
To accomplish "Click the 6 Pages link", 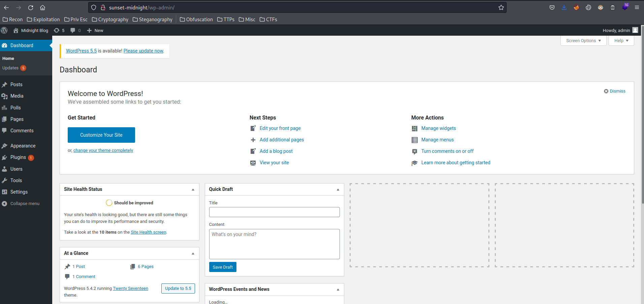I will point(146,267).
